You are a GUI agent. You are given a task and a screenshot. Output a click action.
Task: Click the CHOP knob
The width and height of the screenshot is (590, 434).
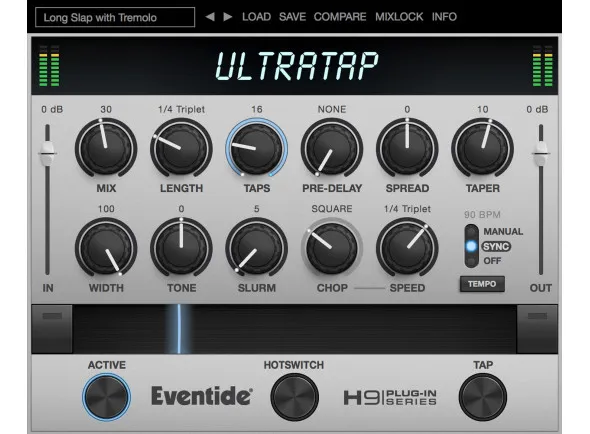click(x=332, y=248)
